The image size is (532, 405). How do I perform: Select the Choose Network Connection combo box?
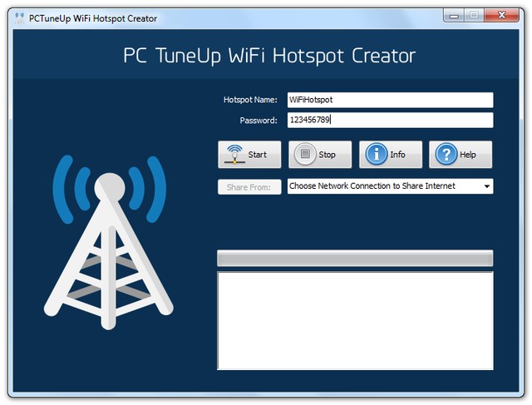click(x=390, y=186)
